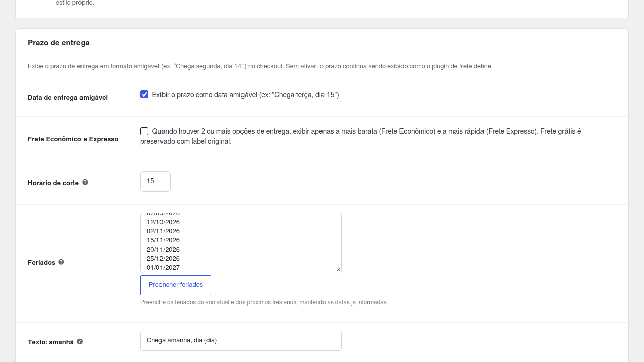The width and height of the screenshot is (644, 362).
Task: Click inside the Feriados dates textarea
Action: [241, 243]
